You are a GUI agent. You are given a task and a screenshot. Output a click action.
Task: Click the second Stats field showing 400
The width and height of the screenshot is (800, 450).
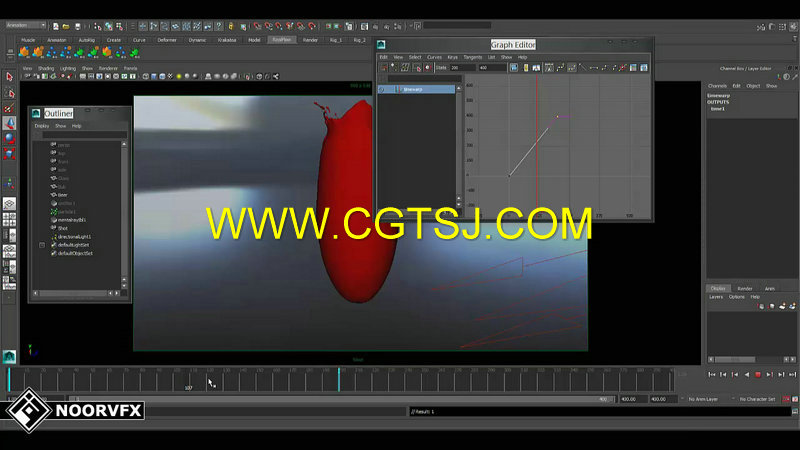click(491, 67)
